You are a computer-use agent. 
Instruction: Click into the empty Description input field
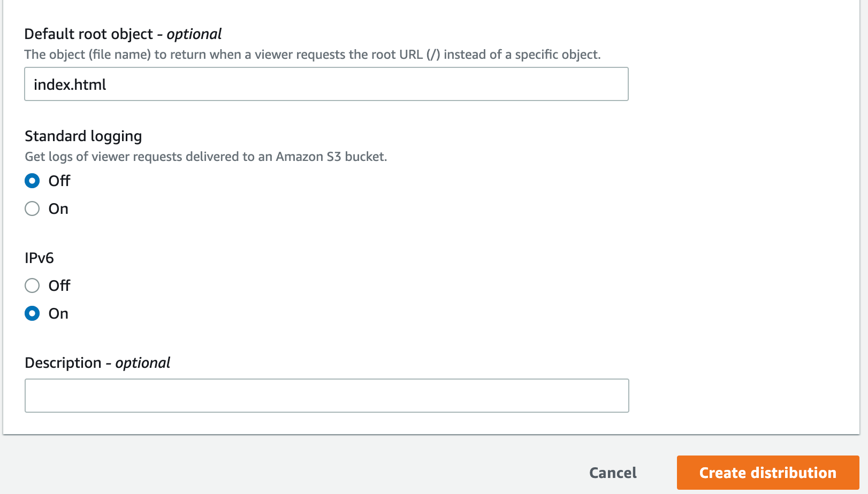click(326, 396)
